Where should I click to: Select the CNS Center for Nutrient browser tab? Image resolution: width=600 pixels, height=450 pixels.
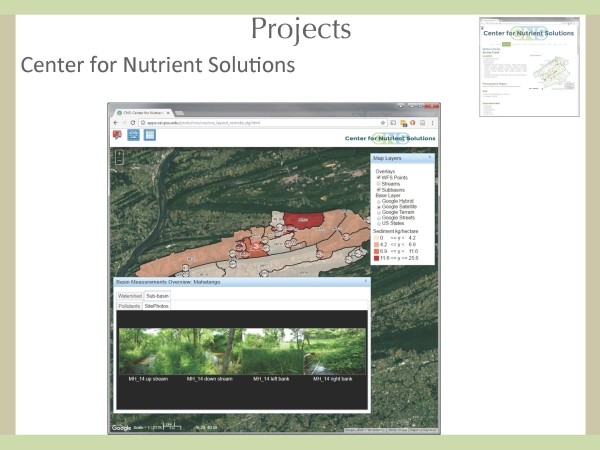[142, 113]
